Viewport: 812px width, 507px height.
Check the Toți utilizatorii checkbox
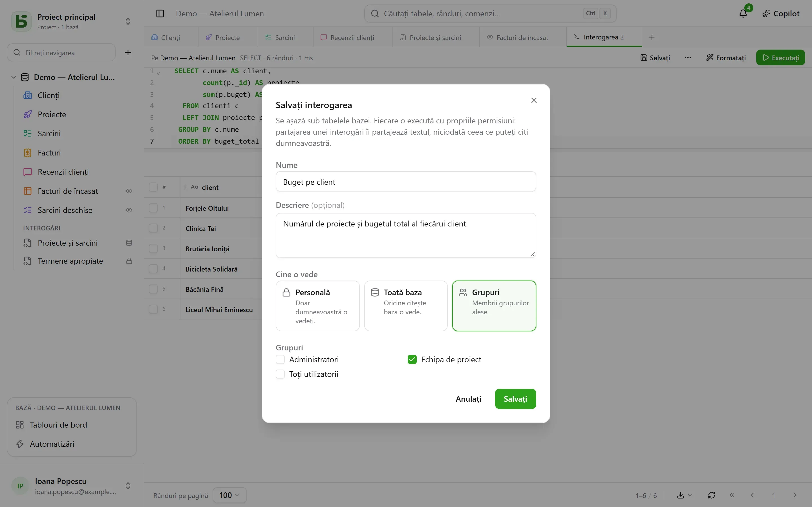280,374
